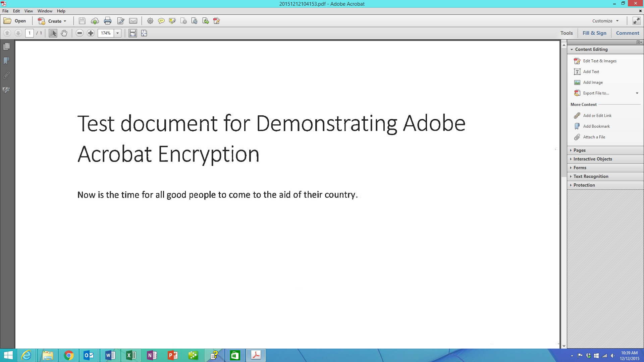Viewport: 644px width, 362px height.
Task: Open Bookmarks navigation panel
Action: [6, 61]
